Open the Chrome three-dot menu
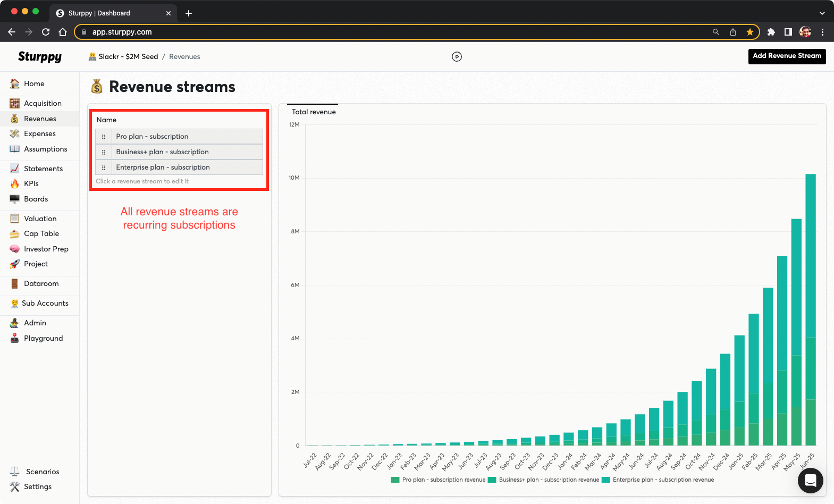This screenshot has width=834, height=504. pyautogui.click(x=822, y=32)
